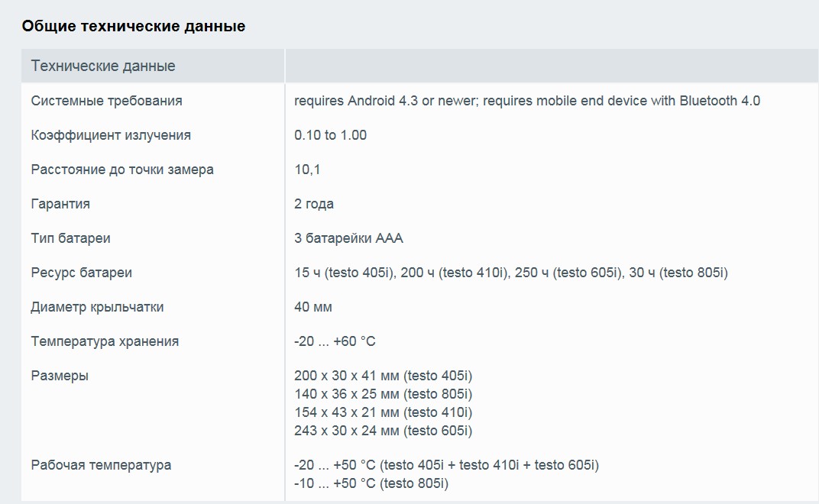The height and width of the screenshot is (504, 819).
Task: Click the "Рабочая температура" label
Action: [x=101, y=465]
